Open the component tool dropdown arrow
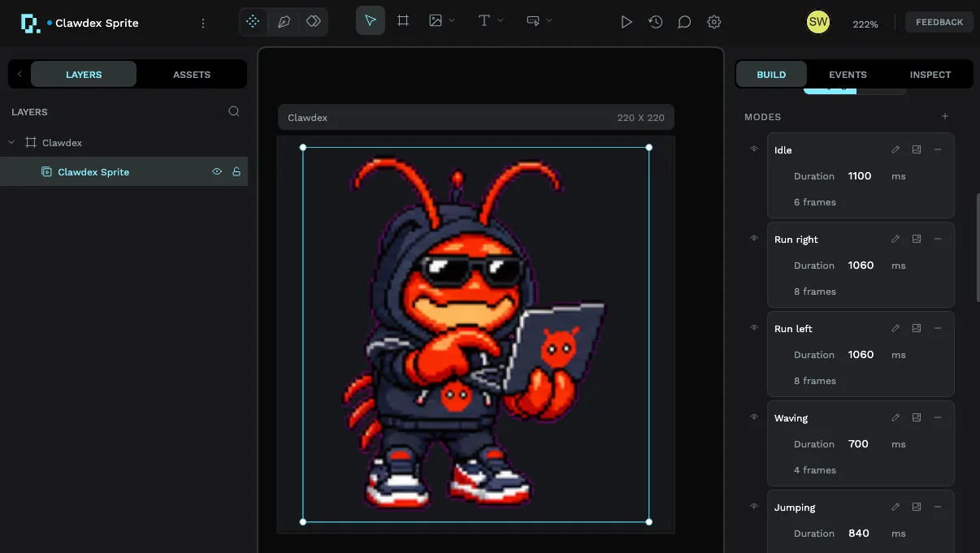This screenshot has width=980, height=553. coord(549,20)
